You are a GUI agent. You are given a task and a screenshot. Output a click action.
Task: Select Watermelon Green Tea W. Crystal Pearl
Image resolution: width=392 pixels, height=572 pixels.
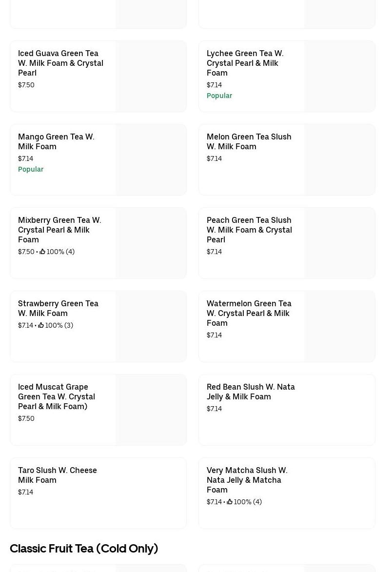pyautogui.click(x=249, y=313)
